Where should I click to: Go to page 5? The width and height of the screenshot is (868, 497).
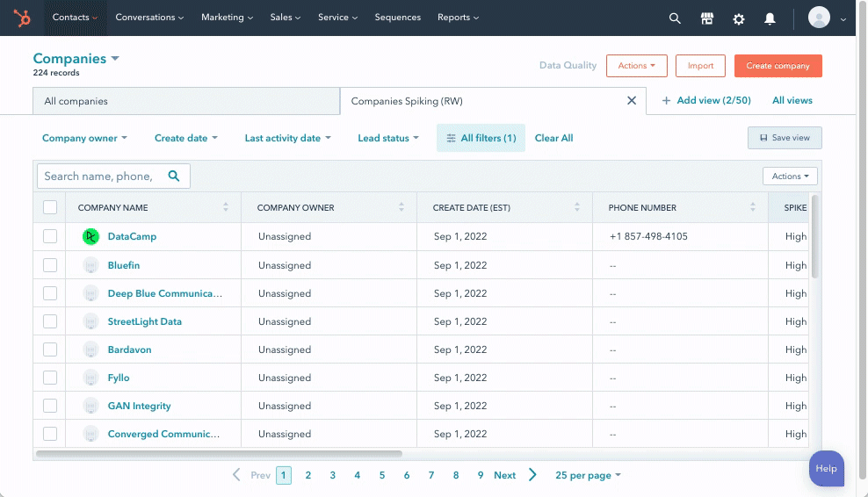[x=382, y=475]
